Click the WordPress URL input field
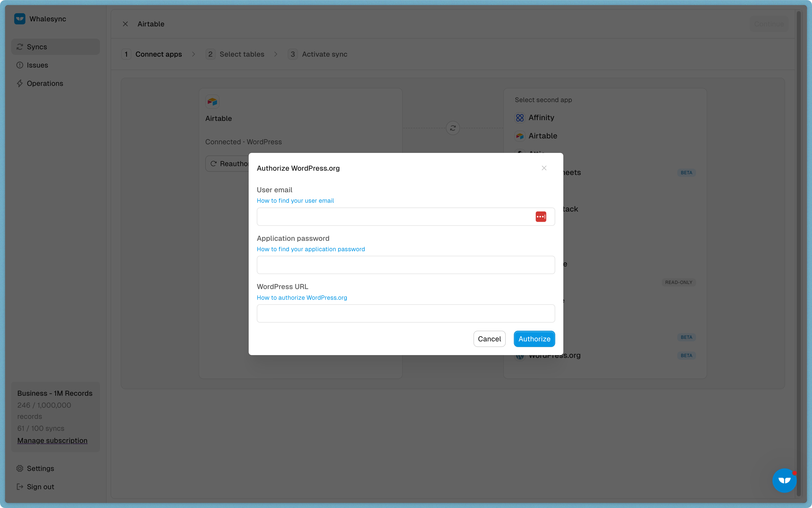The width and height of the screenshot is (812, 508). tap(406, 313)
